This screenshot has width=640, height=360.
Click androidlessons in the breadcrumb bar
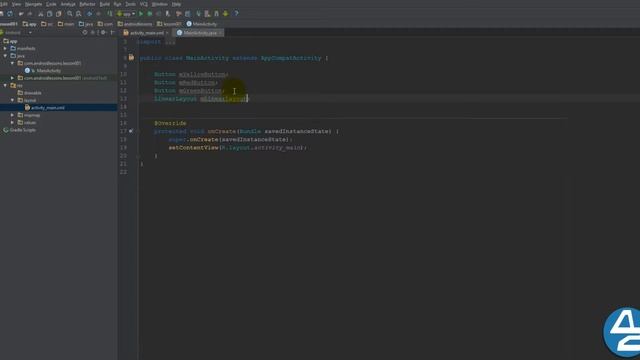(x=135, y=24)
